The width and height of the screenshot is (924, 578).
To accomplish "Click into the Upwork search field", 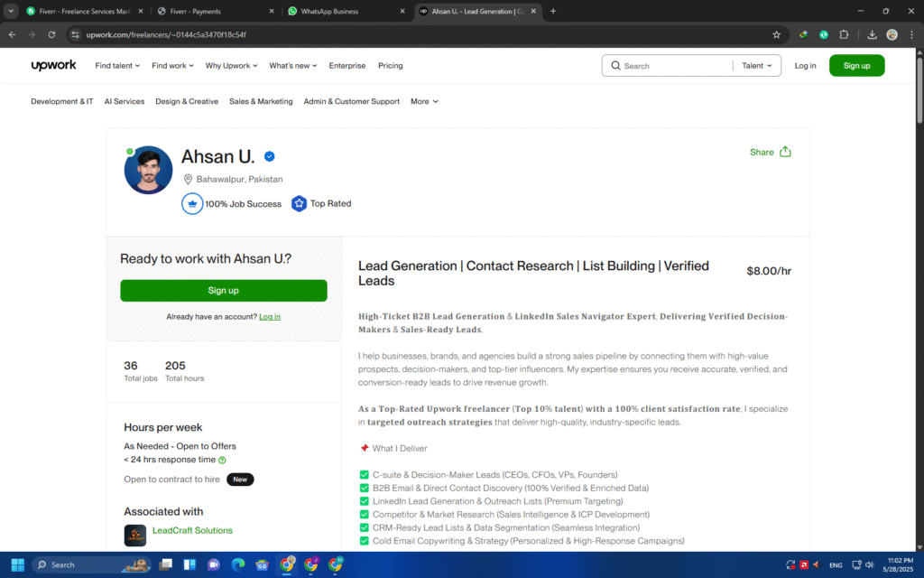I will pos(672,66).
